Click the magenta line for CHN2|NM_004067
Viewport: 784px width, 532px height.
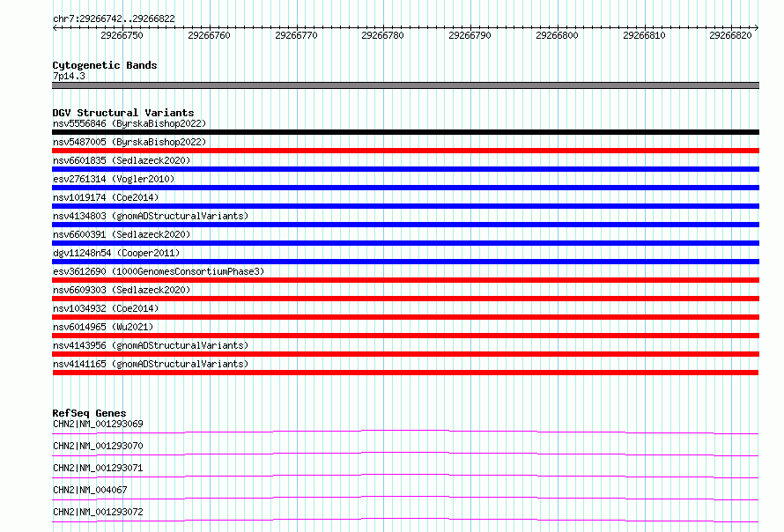[405, 498]
